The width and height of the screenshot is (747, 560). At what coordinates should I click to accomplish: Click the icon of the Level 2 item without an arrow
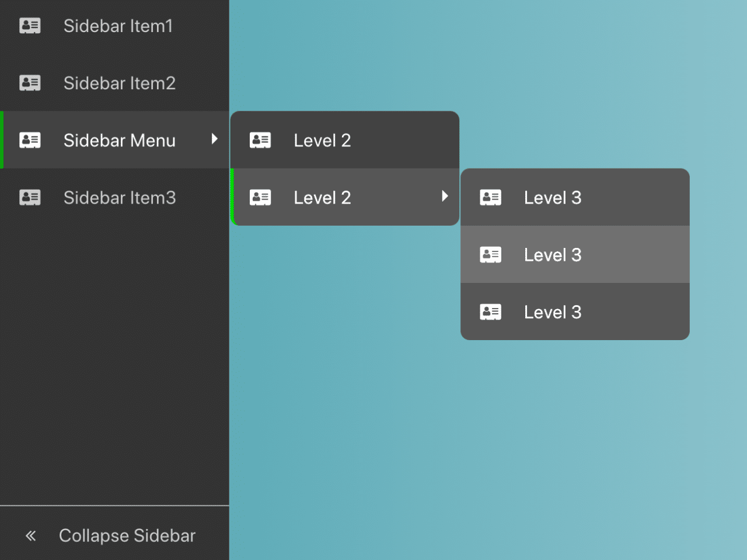tap(260, 140)
